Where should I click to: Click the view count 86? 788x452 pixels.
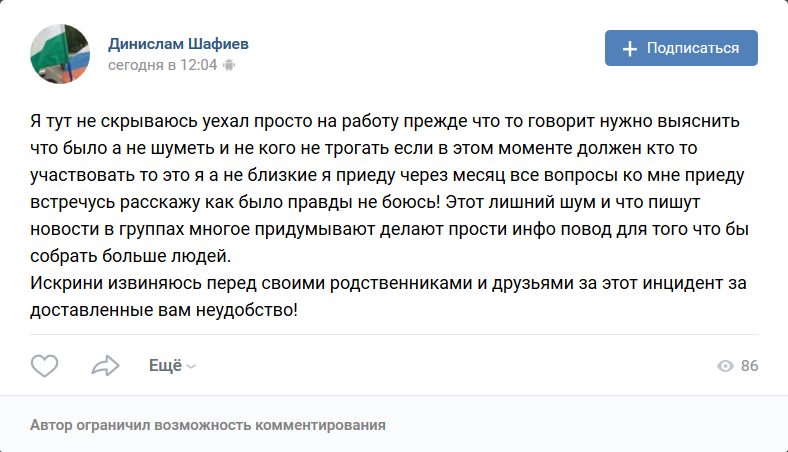click(749, 366)
